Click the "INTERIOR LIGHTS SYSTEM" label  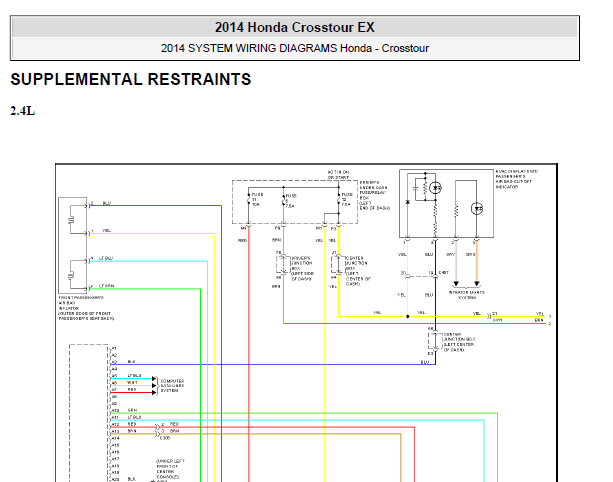click(466, 295)
